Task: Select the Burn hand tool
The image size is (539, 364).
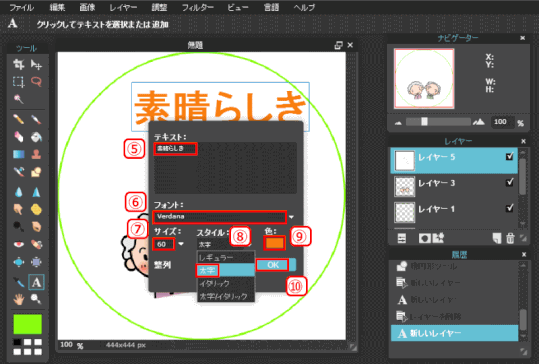Action: (x=36, y=227)
